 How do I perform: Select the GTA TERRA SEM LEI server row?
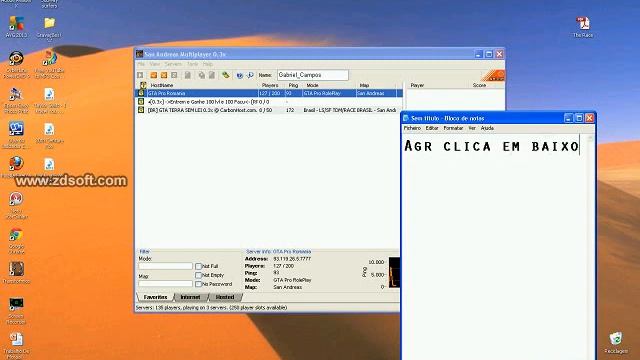pyautogui.click(x=269, y=110)
